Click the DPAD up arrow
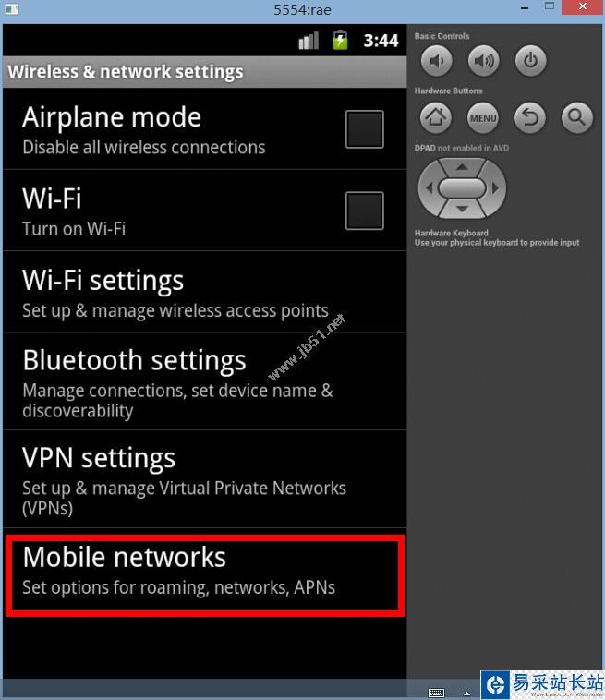Image resolution: width=605 pixels, height=700 pixels. [x=462, y=167]
